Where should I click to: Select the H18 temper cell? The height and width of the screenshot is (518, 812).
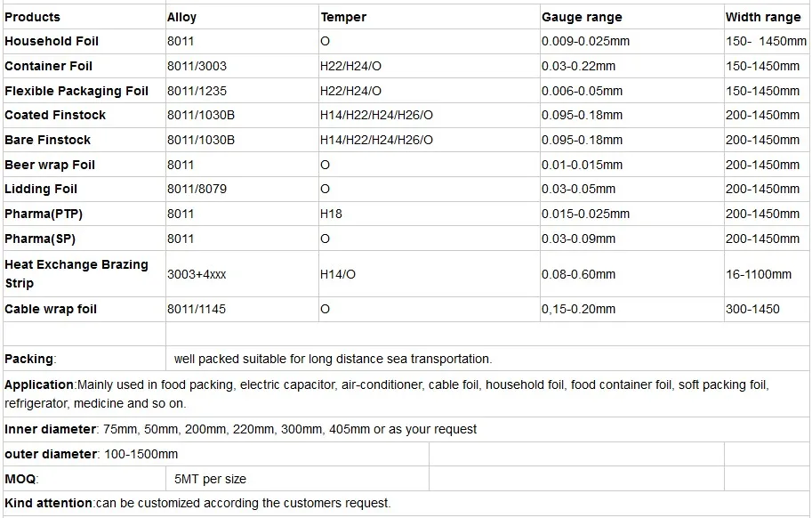[331, 214]
